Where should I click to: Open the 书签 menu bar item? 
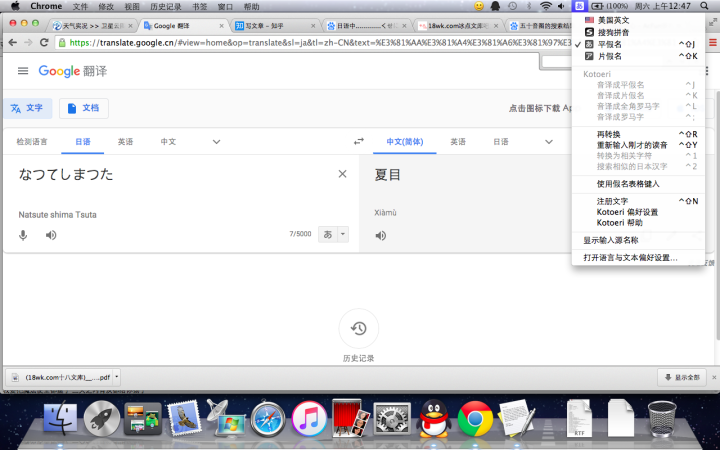click(199, 6)
